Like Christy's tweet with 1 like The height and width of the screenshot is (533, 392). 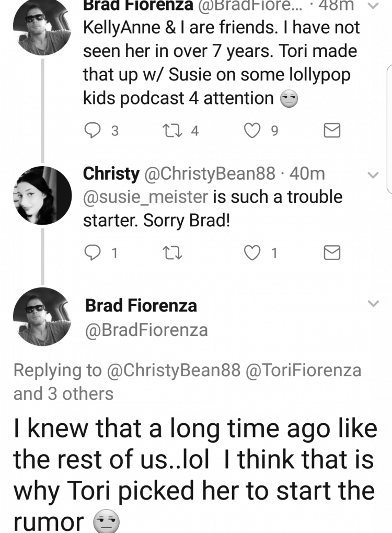[x=252, y=253]
